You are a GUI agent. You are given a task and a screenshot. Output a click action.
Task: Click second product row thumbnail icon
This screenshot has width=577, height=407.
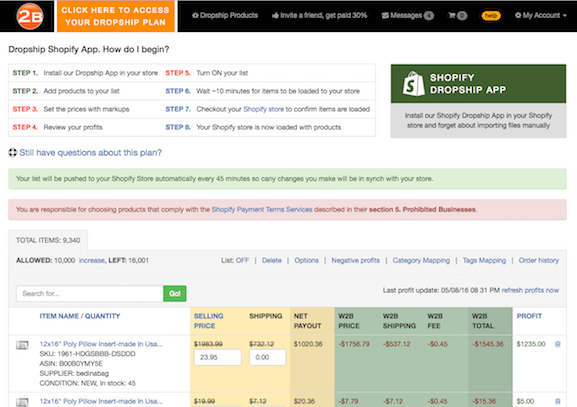pyautogui.click(x=22, y=402)
